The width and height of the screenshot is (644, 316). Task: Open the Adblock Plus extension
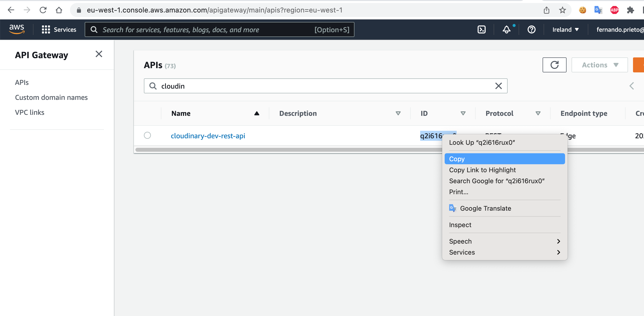(x=614, y=10)
